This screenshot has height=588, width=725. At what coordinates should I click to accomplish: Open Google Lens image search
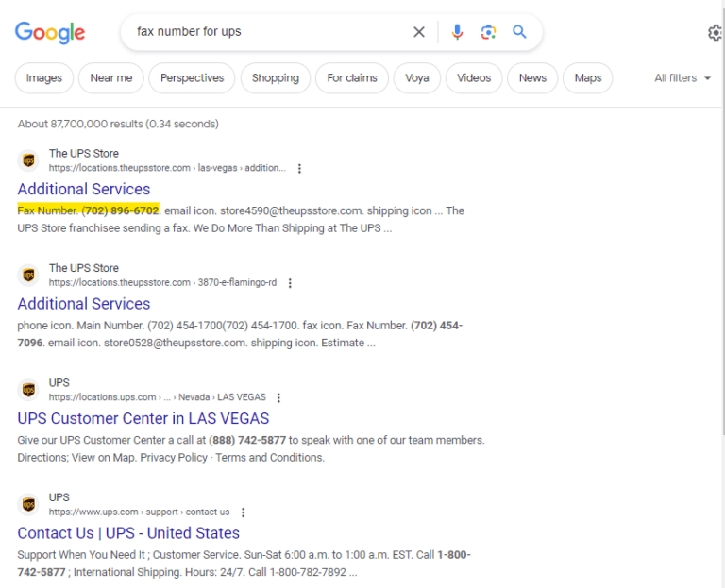click(x=488, y=32)
